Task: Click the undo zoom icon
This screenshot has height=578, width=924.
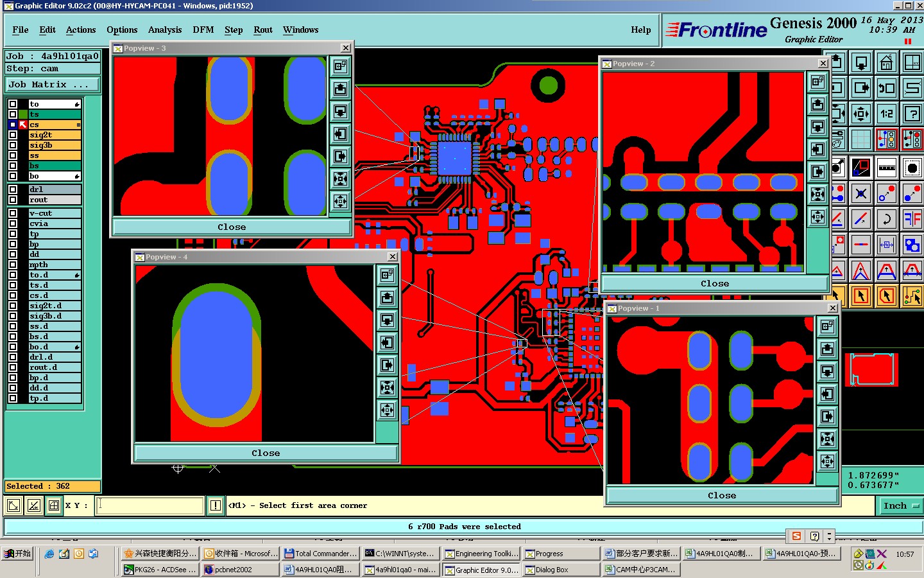Action: coord(886,88)
